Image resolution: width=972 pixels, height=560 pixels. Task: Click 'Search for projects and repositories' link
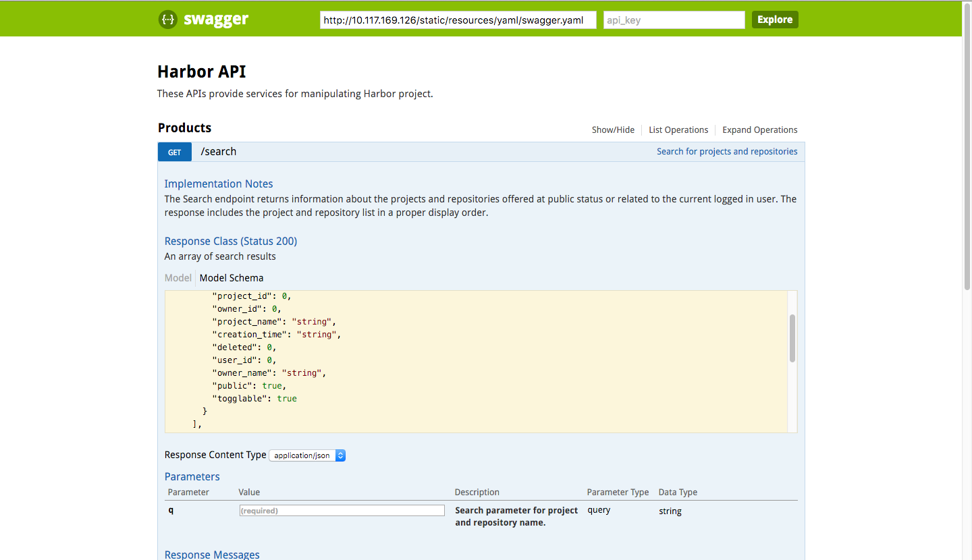(x=727, y=151)
